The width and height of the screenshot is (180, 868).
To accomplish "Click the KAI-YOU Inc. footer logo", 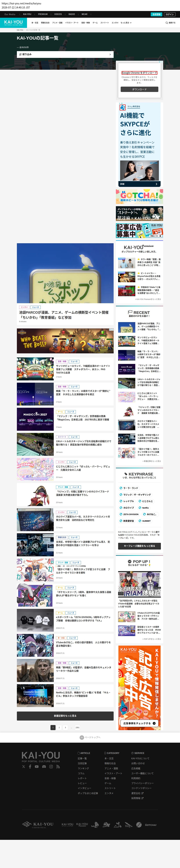I will coord(38,824).
